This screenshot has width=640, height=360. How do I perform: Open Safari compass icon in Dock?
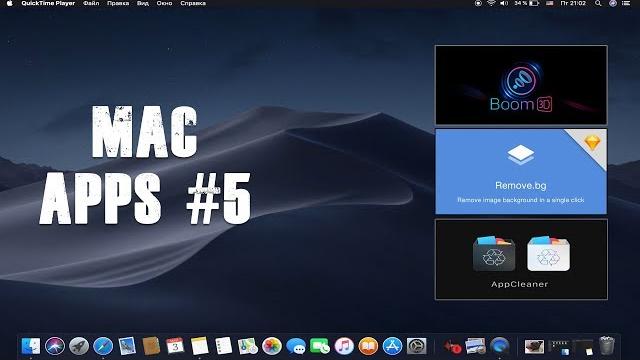pos(103,346)
